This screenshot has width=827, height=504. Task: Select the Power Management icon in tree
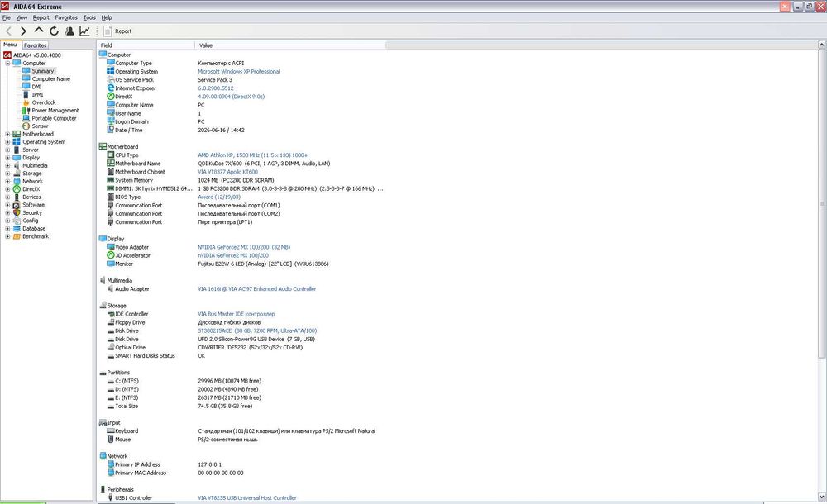point(26,110)
